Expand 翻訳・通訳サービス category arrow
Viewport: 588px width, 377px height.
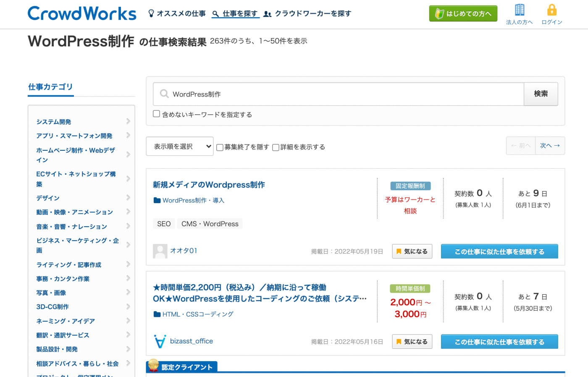pyautogui.click(x=128, y=335)
